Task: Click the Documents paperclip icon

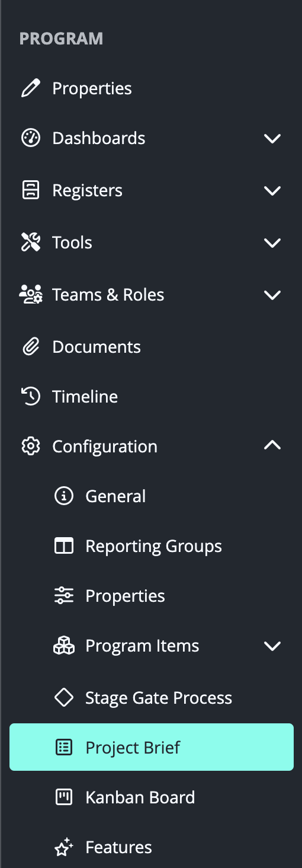Action: [x=30, y=347]
